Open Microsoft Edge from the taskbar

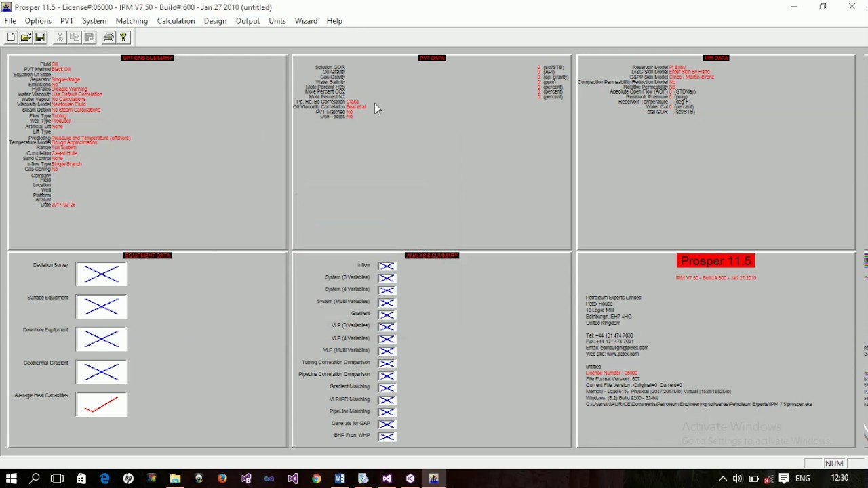pyautogui.click(x=104, y=479)
